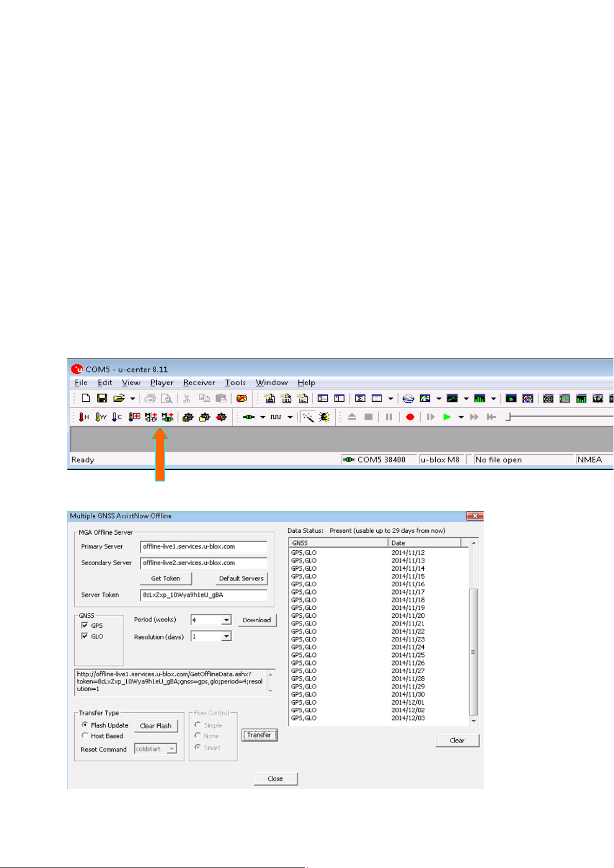
Task: Open the File menu
Action: pos(81,382)
